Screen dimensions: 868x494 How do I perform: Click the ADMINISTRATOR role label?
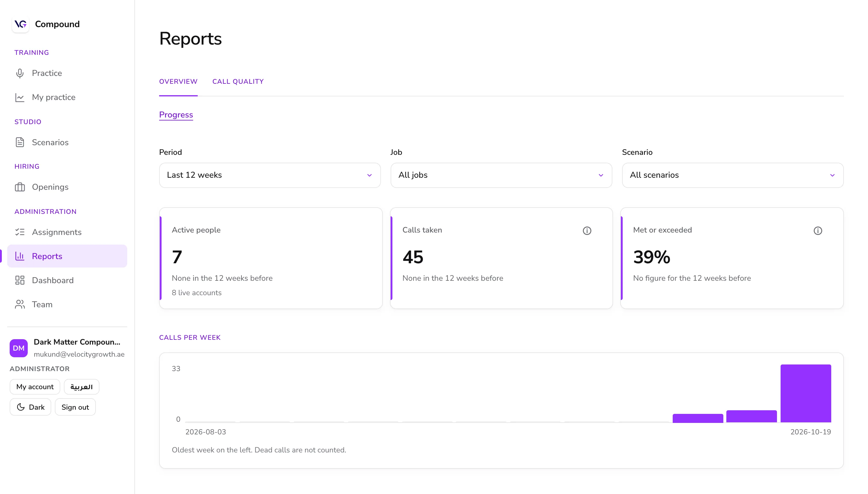[40, 369]
